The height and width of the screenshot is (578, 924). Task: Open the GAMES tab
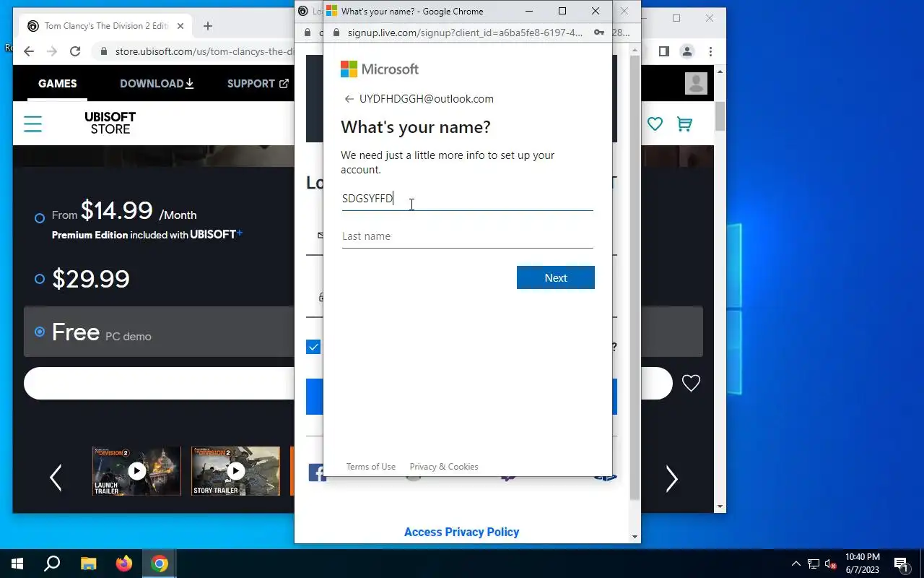click(x=58, y=83)
